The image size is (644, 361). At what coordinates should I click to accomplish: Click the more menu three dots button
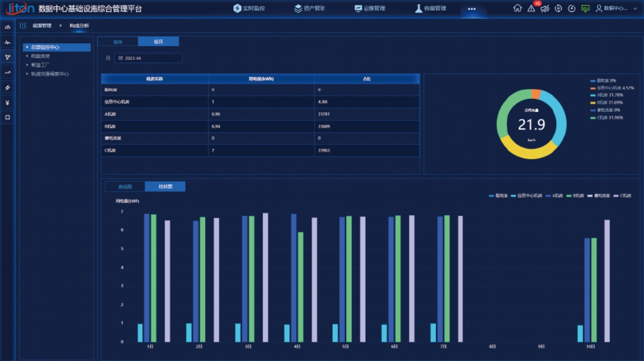[471, 9]
